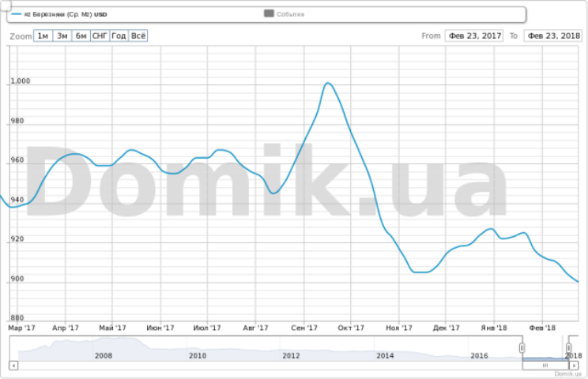The image size is (588, 379).
Task: Click the Июн '17 axis label
Action: (160, 328)
